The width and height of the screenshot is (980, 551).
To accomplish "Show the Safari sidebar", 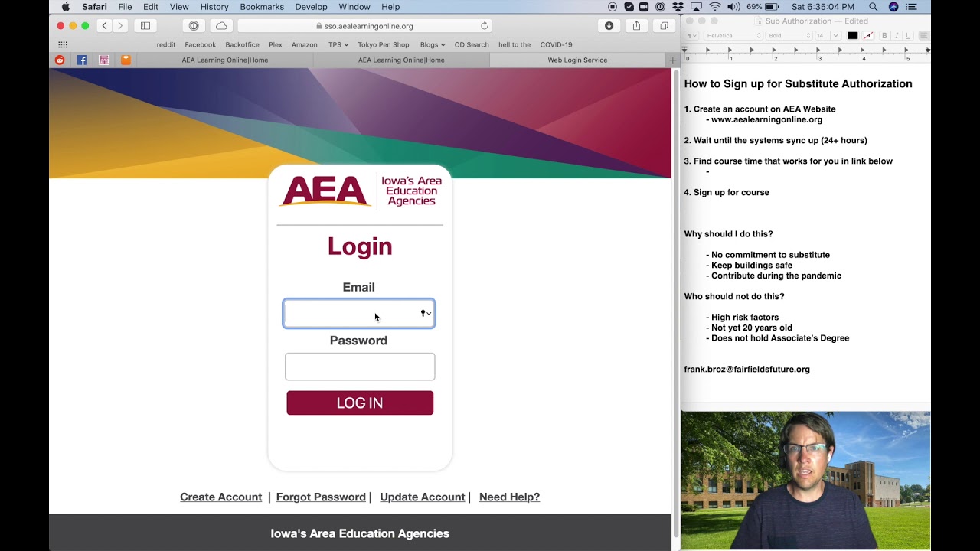I will [x=145, y=26].
